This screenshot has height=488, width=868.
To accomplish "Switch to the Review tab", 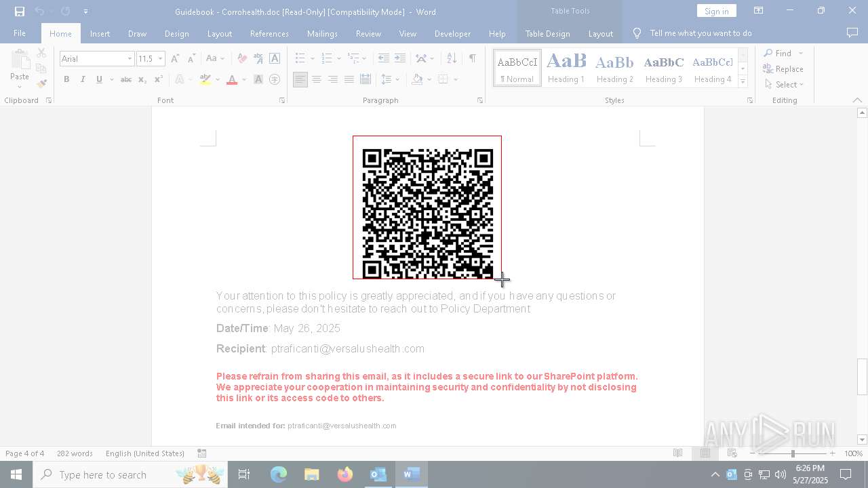I will pyautogui.click(x=368, y=33).
